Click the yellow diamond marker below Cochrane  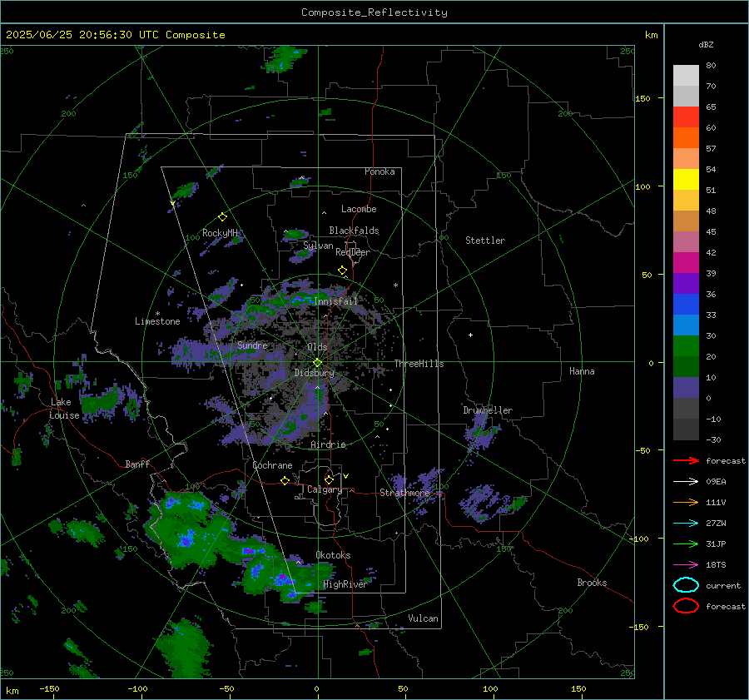click(285, 480)
